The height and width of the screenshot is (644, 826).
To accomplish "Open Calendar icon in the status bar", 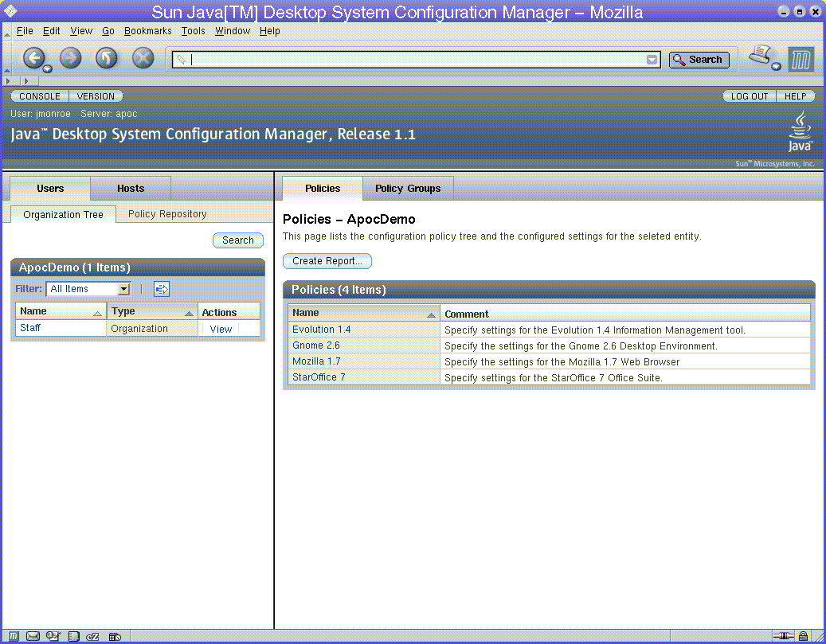I will (115, 637).
